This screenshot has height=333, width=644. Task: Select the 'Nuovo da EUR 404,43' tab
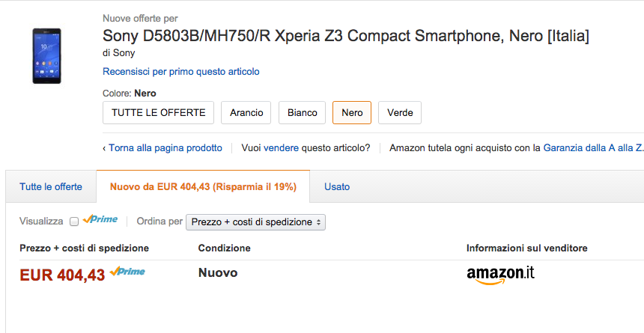[203, 186]
